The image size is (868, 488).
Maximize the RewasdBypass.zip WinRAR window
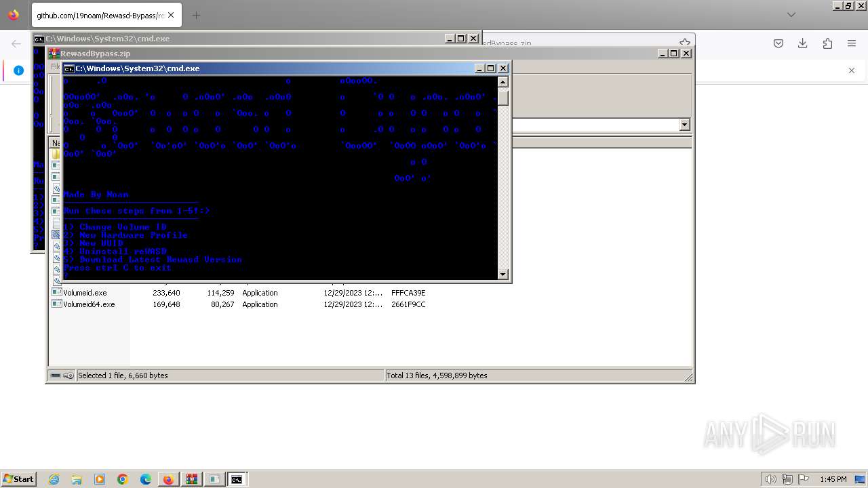point(674,54)
